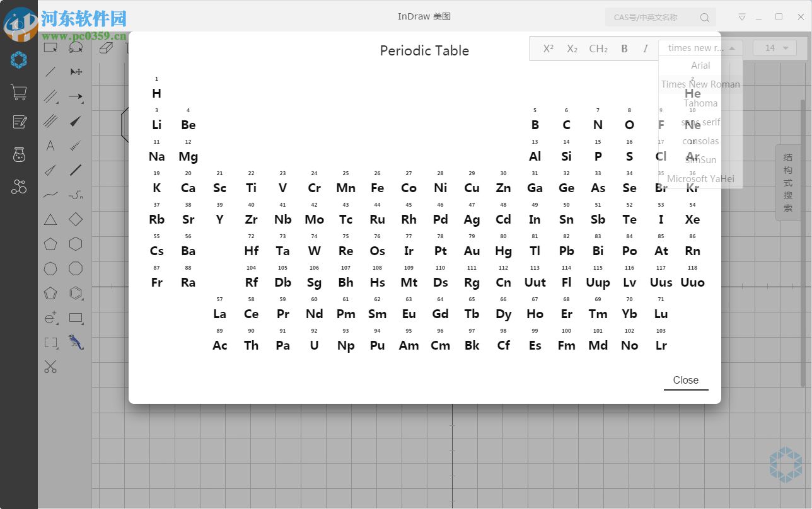Choose Arial from the font list
Screen dimensions: 812x509
click(x=700, y=65)
